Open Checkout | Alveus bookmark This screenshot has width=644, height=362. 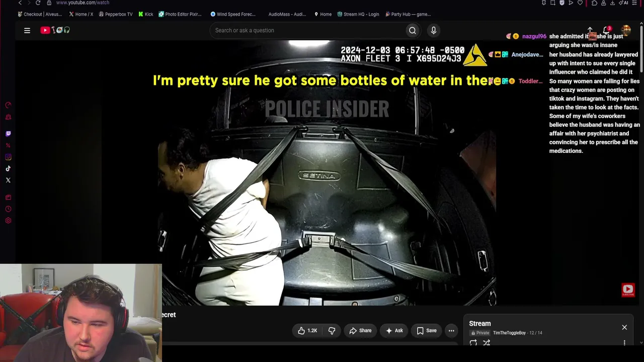[x=40, y=14]
